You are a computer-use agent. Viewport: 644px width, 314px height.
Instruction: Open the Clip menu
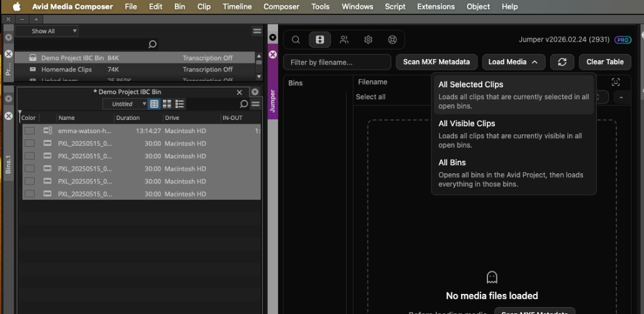[x=204, y=6]
